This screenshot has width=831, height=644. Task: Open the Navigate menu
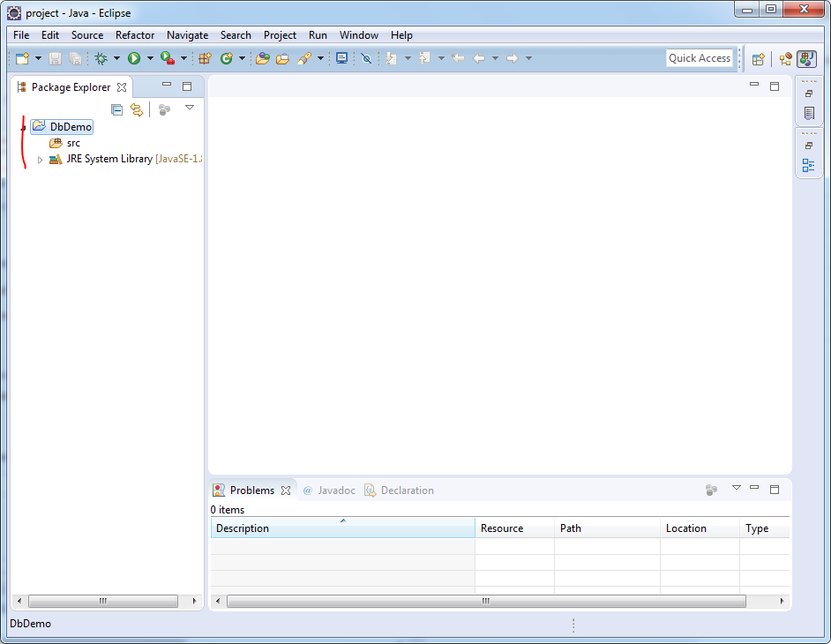[x=188, y=35]
